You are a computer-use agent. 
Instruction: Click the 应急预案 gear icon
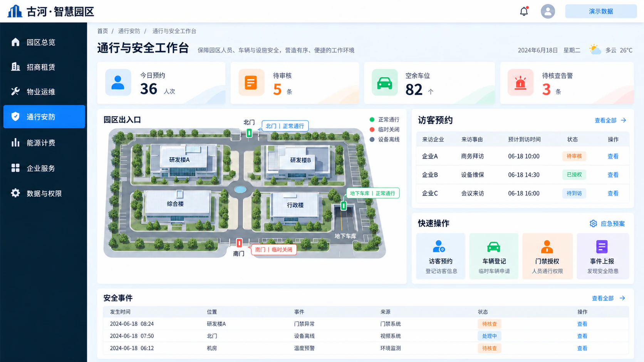[x=593, y=224]
